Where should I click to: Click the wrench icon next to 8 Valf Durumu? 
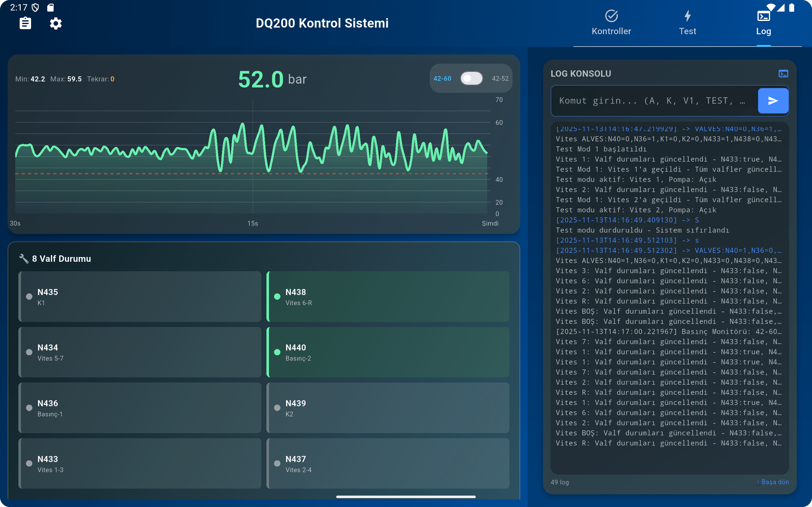pyautogui.click(x=23, y=259)
